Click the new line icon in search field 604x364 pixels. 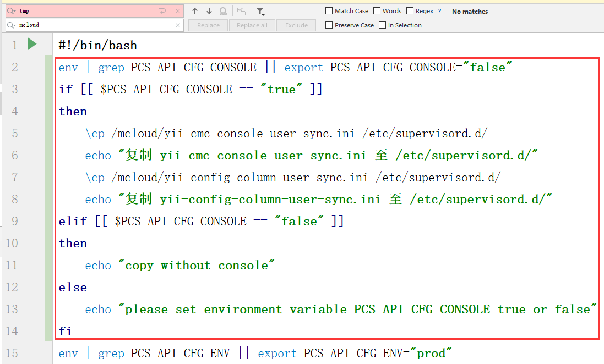tap(162, 11)
